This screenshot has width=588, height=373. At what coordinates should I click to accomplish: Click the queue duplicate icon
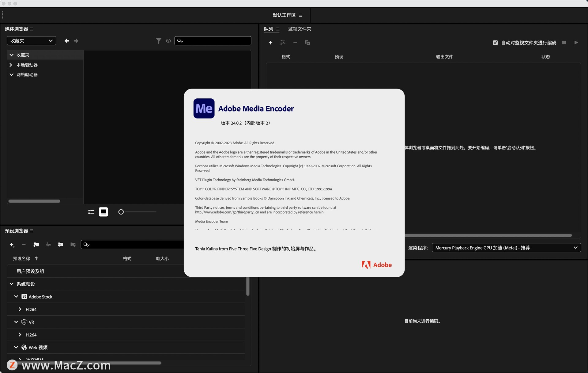point(307,43)
